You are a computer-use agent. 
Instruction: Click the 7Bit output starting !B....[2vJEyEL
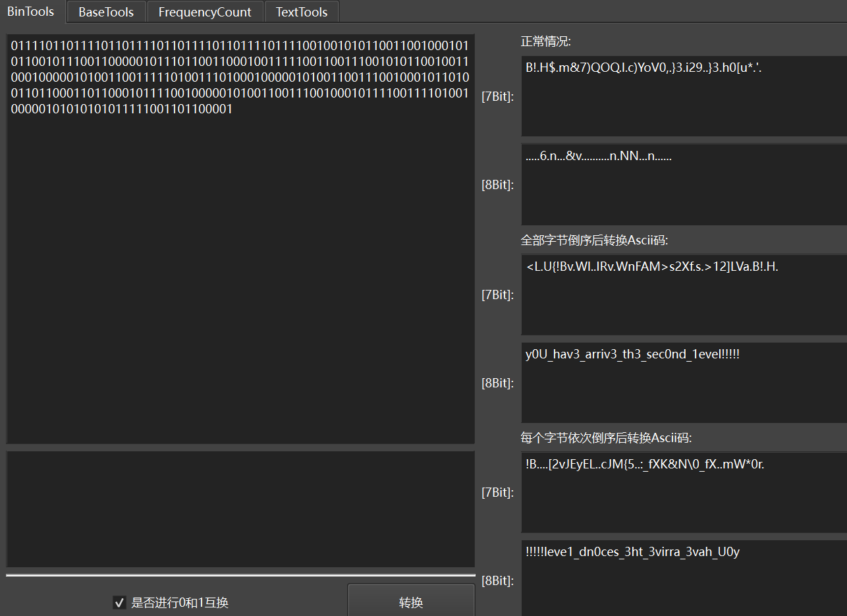tap(684, 492)
